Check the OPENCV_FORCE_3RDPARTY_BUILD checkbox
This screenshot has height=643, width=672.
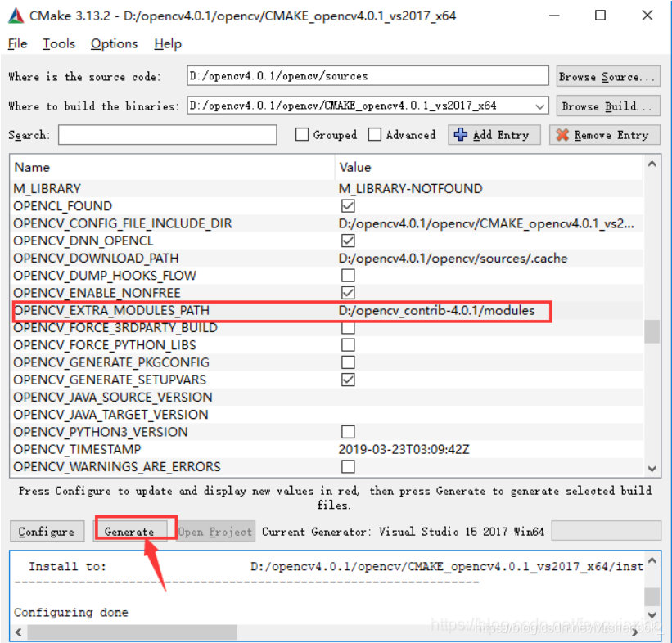tap(348, 328)
